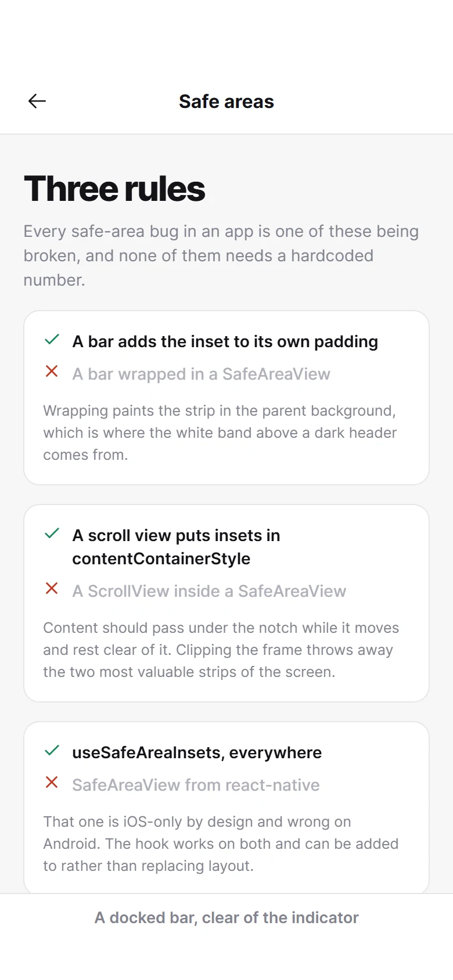The image size is (453, 980).
Task: Click green check beside scroll view insets rule
Action: 52,534
